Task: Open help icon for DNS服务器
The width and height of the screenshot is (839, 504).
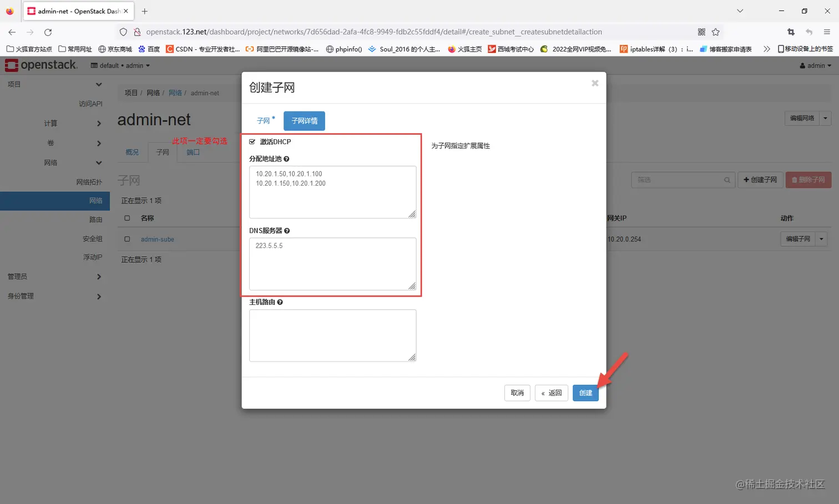Action: click(x=287, y=231)
